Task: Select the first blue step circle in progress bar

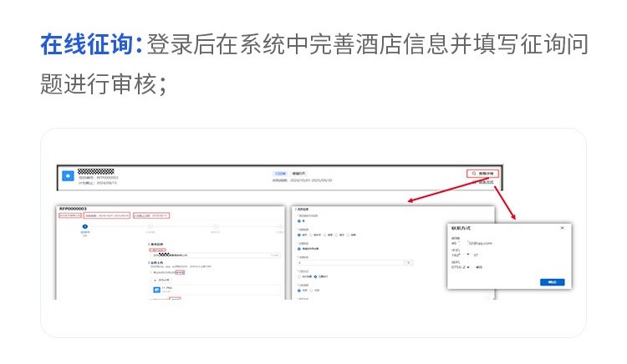Action: (x=84, y=226)
